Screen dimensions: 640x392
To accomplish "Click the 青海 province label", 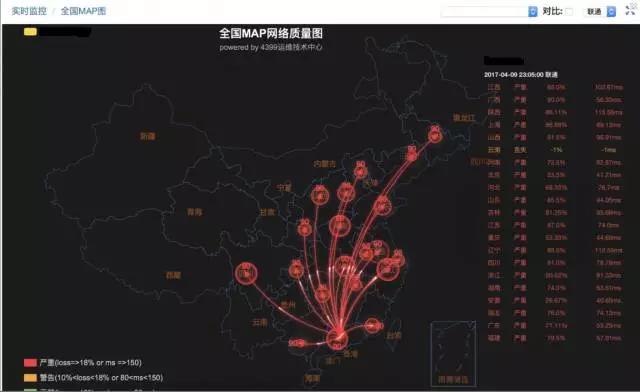I will (194, 212).
